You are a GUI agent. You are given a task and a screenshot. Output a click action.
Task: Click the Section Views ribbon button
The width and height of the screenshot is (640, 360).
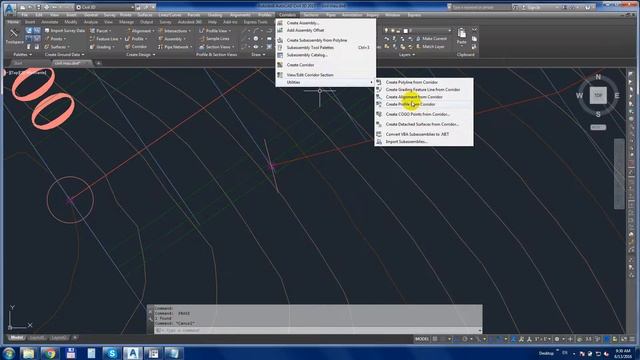218,47
